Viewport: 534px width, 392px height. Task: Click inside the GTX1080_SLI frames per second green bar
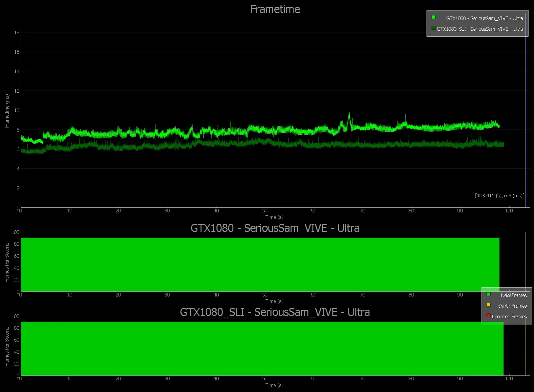(262, 349)
